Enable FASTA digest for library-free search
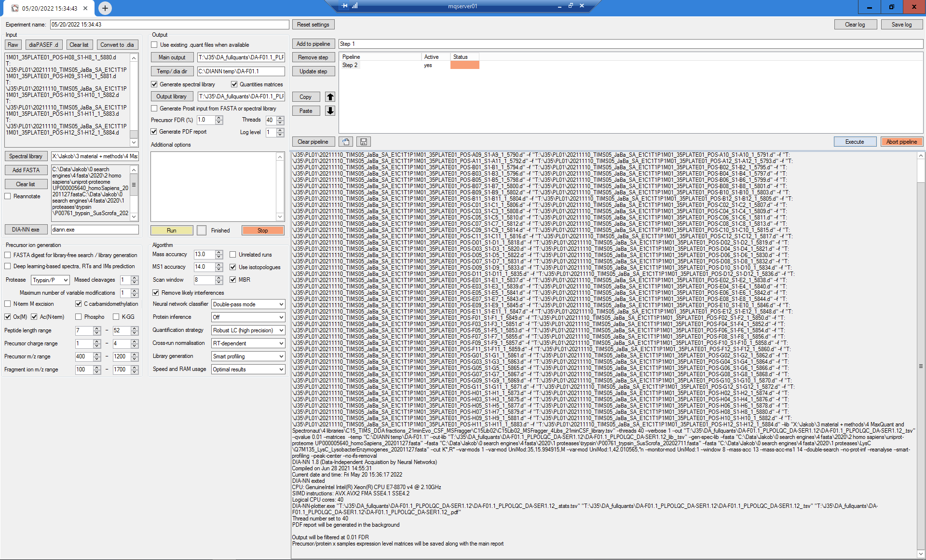Viewport: 926px width, 560px height. coord(8,255)
